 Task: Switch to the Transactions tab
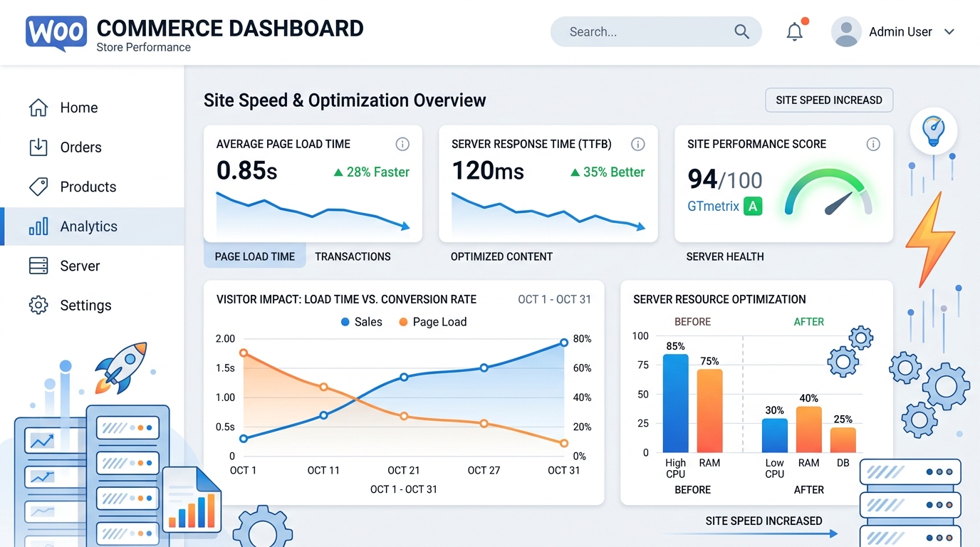point(353,256)
